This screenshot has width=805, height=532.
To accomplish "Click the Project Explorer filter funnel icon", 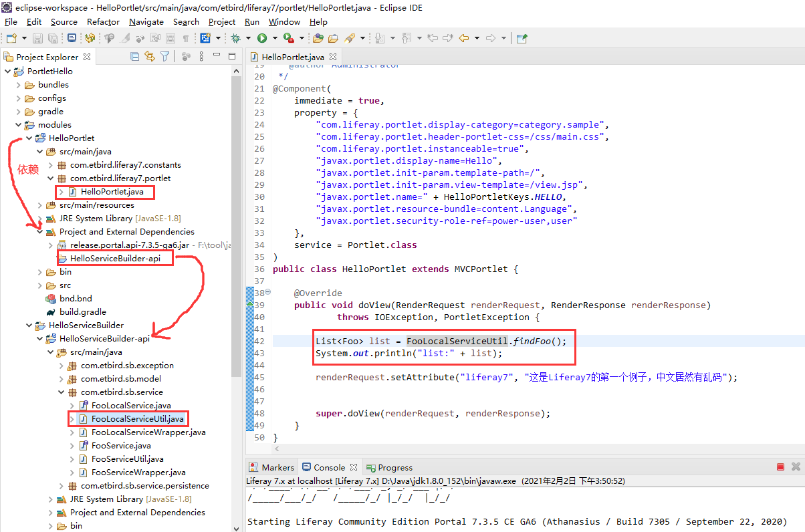I will pos(164,57).
